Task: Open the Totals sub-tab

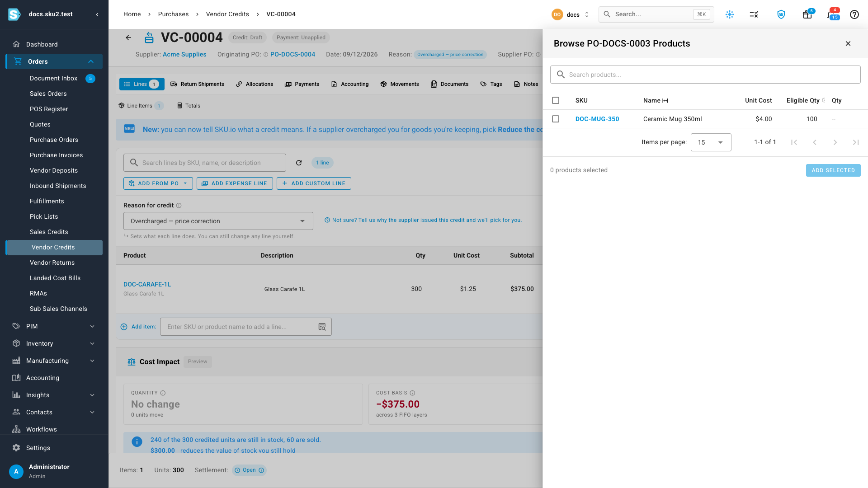Action: (x=189, y=106)
